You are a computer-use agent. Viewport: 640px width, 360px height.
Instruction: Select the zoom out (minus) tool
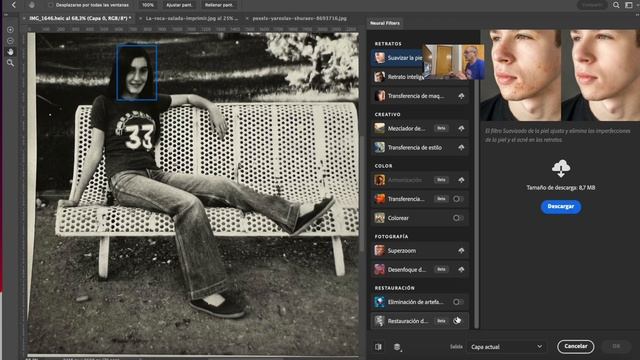pos(11,41)
